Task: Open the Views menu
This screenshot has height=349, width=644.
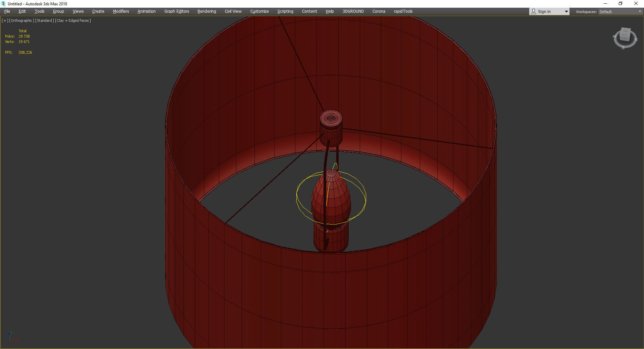Action: [78, 11]
